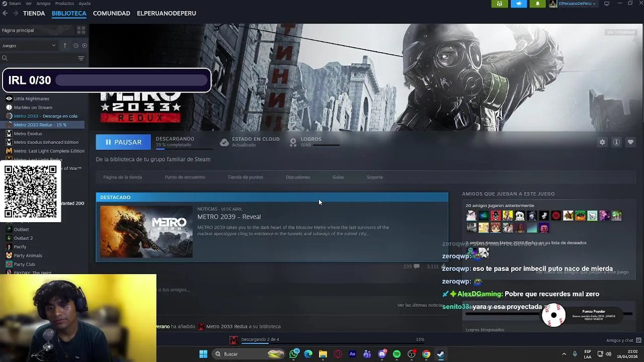The width and height of the screenshot is (644, 362).
Task: Open the Productos menu
Action: point(64,4)
